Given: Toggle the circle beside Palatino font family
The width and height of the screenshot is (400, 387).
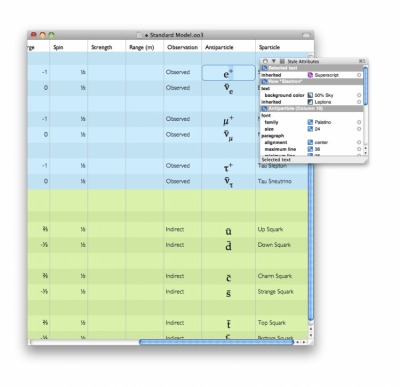Looking at the screenshot, I should point(359,122).
